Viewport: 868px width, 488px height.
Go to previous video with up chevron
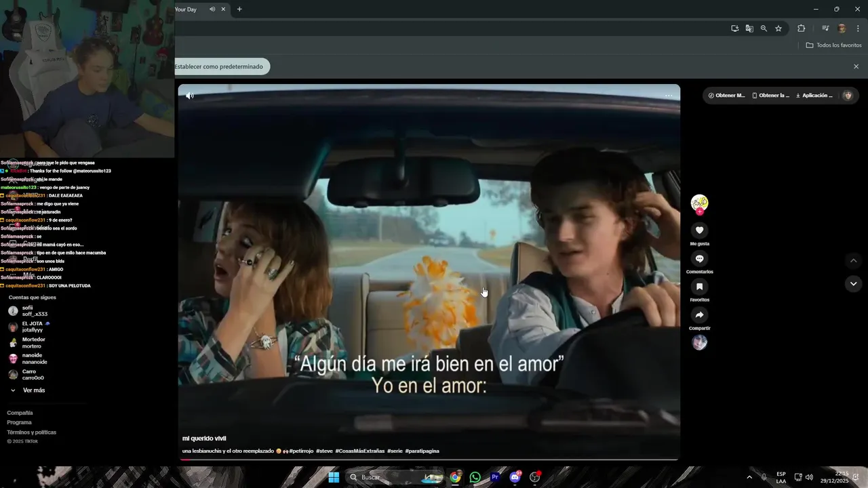coord(854,261)
